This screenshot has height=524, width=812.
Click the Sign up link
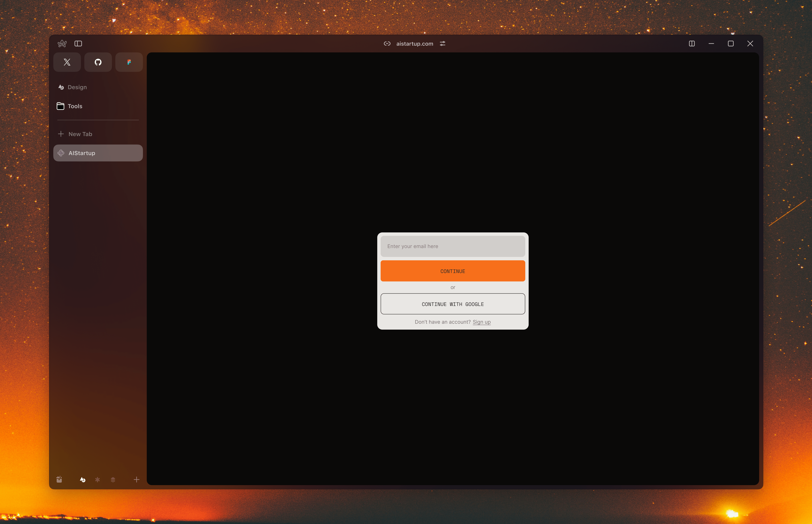pyautogui.click(x=481, y=322)
